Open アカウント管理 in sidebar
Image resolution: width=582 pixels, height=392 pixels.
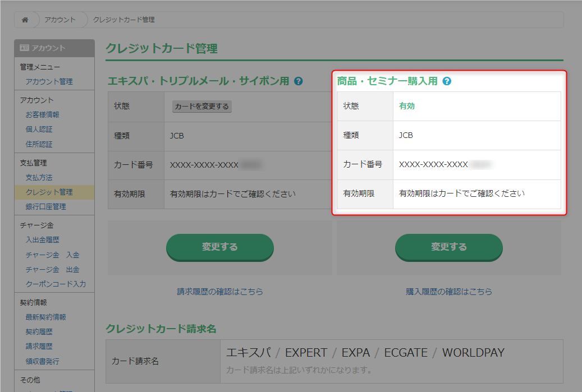pyautogui.click(x=49, y=81)
